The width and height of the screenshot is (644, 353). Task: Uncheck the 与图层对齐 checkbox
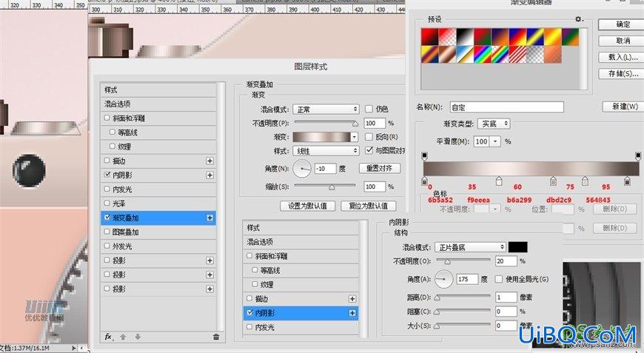pos(369,150)
